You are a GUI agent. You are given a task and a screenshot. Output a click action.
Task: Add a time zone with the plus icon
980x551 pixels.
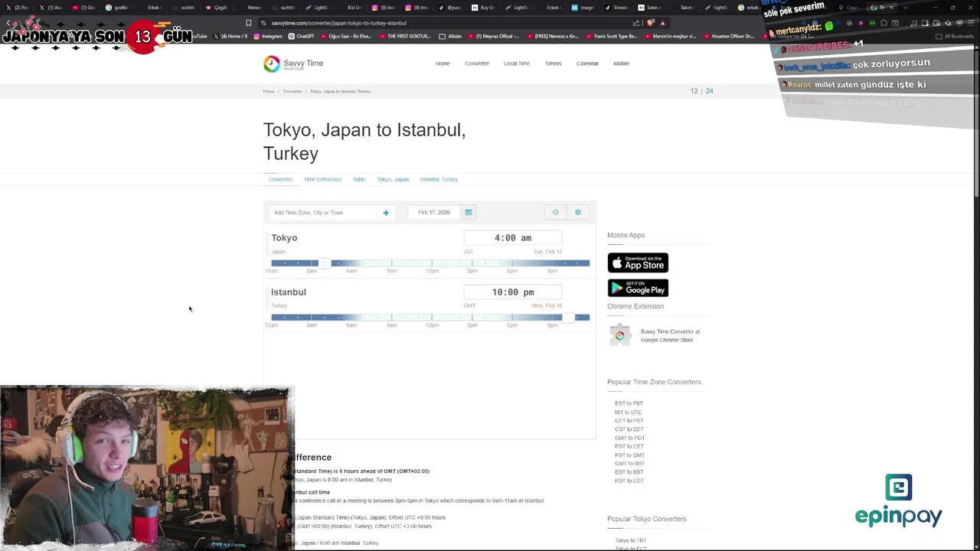tap(386, 213)
